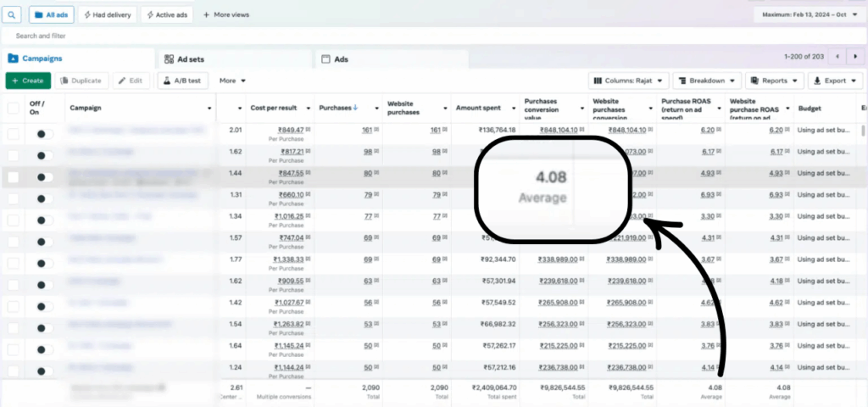Click the ₹849.47 cost per result value
This screenshot has width=868, height=407.
click(291, 130)
